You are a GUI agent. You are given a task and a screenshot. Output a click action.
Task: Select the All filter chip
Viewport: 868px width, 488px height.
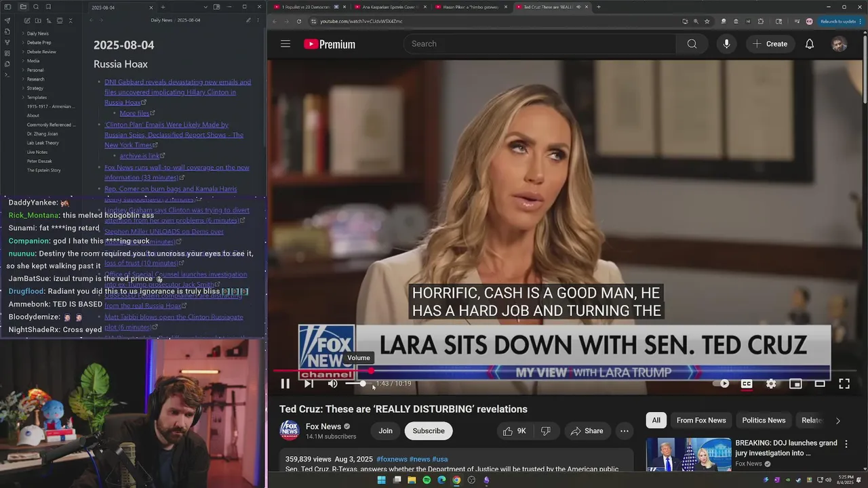click(x=656, y=420)
